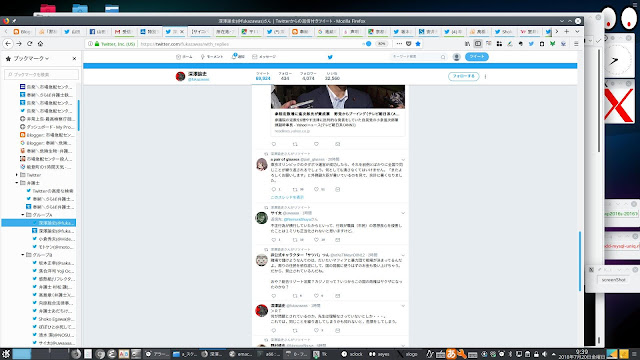The height and width of the screenshot is (360, 640).
Task: Open the page actions three-dots menu
Action: click(399, 44)
